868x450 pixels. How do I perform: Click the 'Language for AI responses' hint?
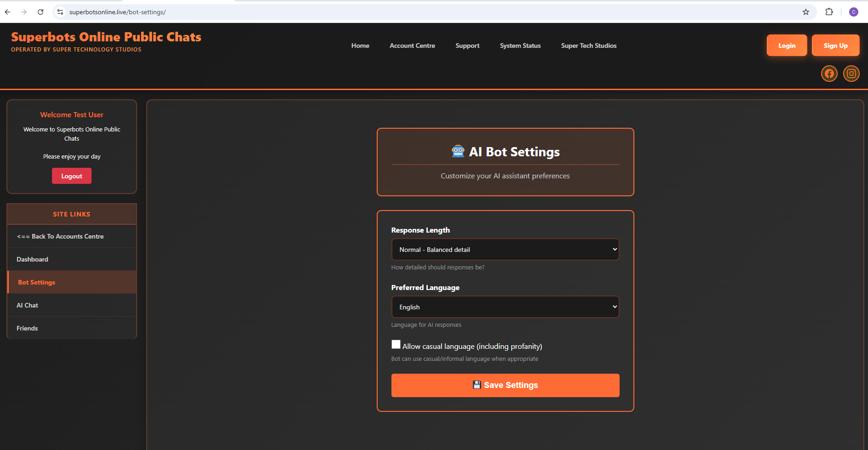(426, 325)
